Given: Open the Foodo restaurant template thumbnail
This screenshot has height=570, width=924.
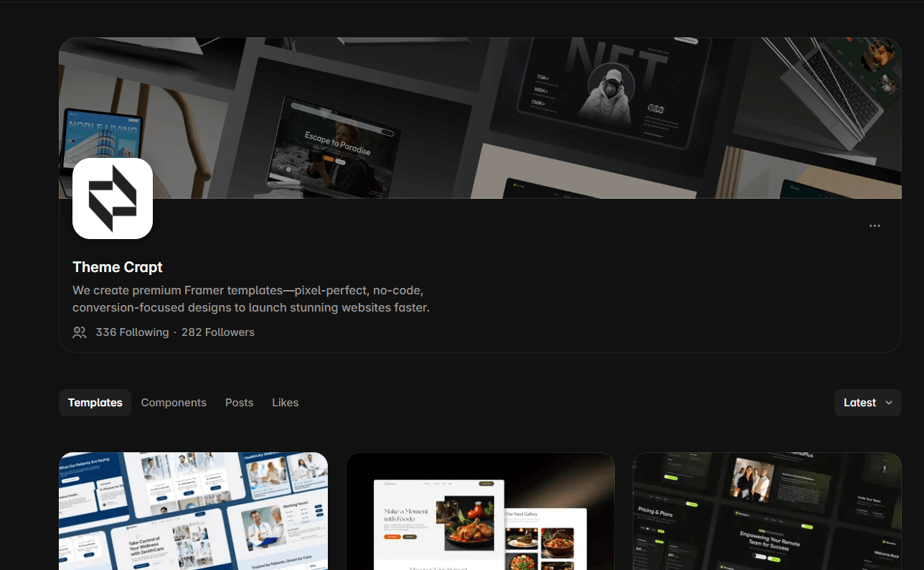Looking at the screenshot, I should tap(480, 511).
